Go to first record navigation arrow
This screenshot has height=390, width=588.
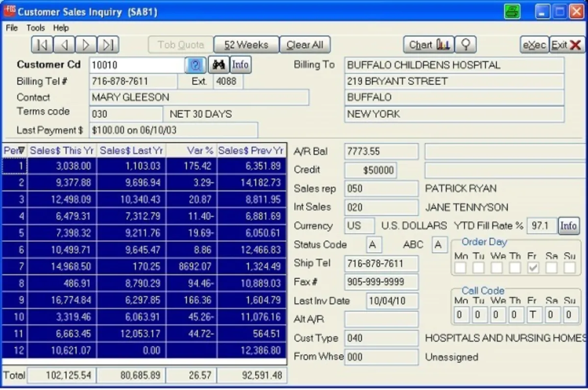42,45
